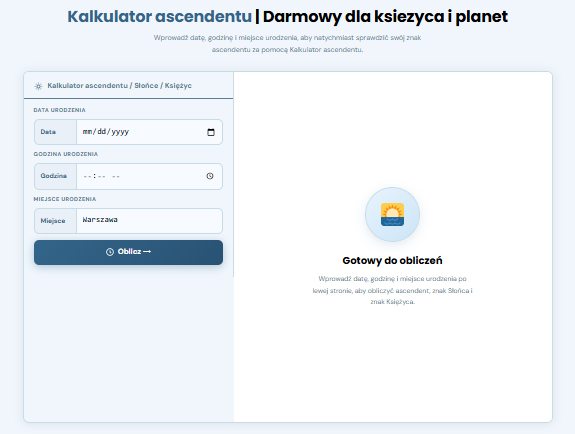
Task: Click the subtitle paragraph starting Wprowadź datę under the title
Action: pos(288,43)
